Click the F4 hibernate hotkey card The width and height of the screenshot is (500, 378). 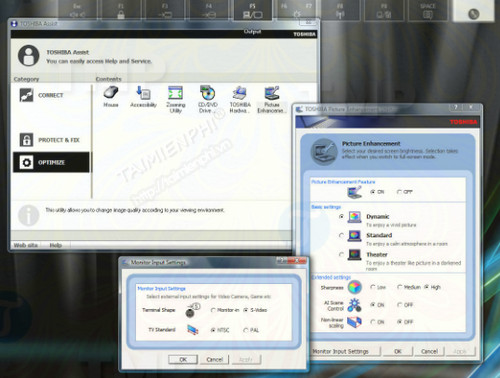[x=209, y=9]
